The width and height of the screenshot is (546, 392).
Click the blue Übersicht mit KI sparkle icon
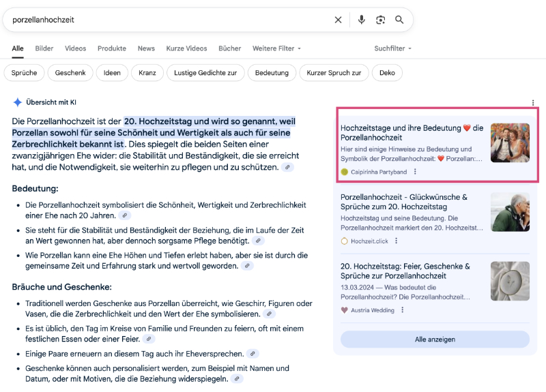18,102
